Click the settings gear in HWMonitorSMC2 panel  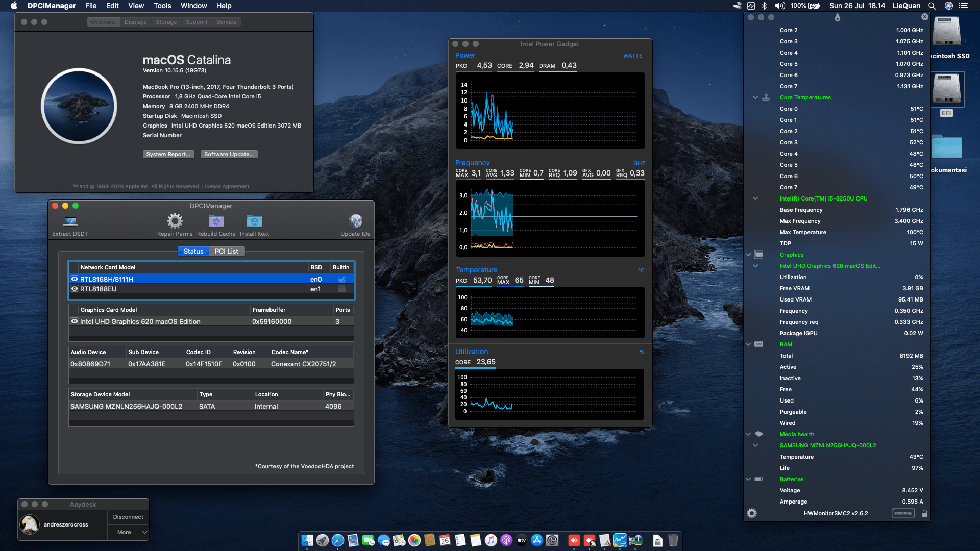coord(752,513)
